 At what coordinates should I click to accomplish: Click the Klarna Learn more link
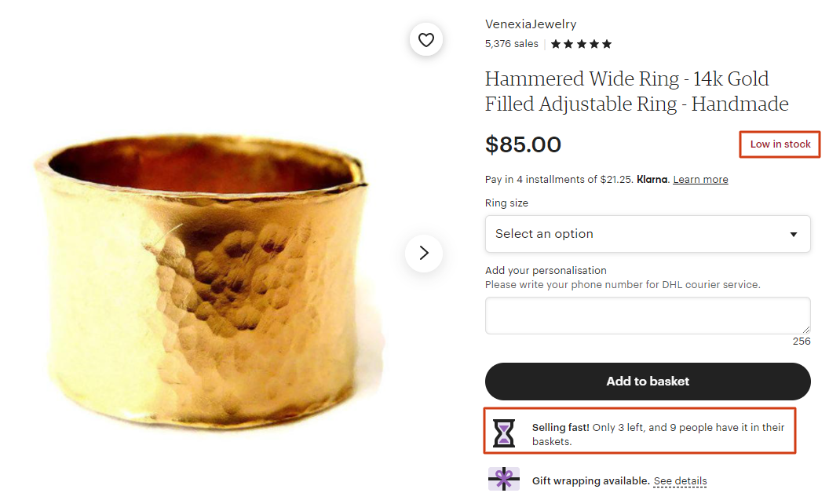700,180
